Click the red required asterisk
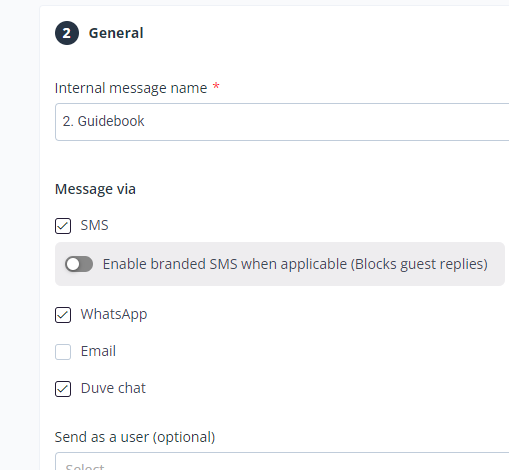Image resolution: width=509 pixels, height=470 pixels. pos(216,86)
